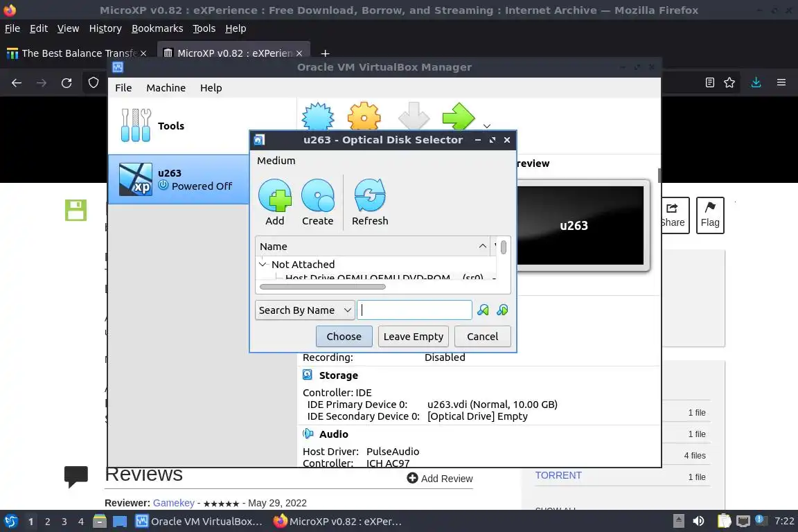Screen dimensions: 798x532
Task: Open VirtualBox Machine menu
Action: pos(166,87)
